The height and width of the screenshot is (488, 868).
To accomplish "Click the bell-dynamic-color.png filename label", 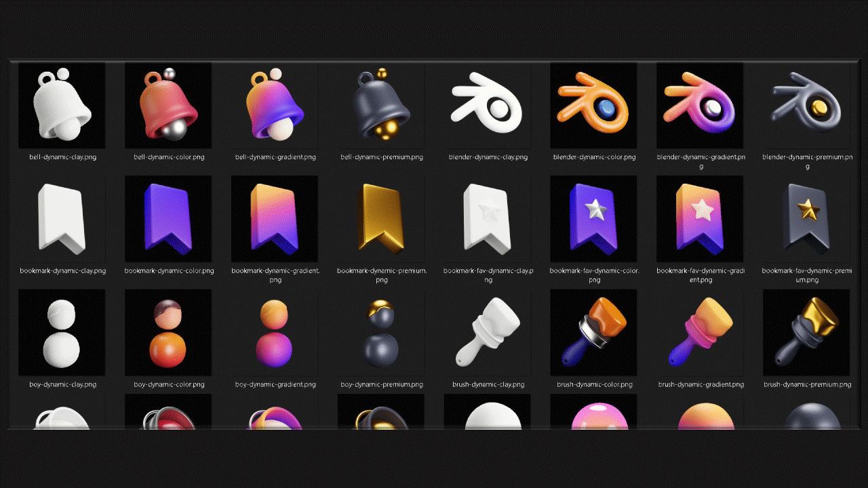I will (169, 157).
